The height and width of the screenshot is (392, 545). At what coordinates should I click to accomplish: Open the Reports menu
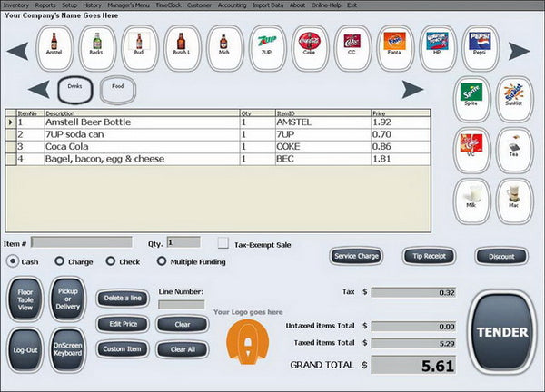point(45,5)
